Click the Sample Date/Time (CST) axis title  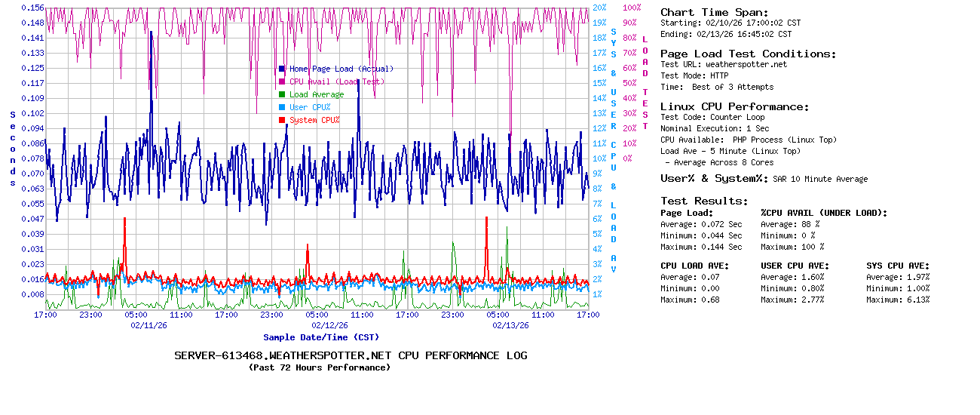pyautogui.click(x=321, y=337)
